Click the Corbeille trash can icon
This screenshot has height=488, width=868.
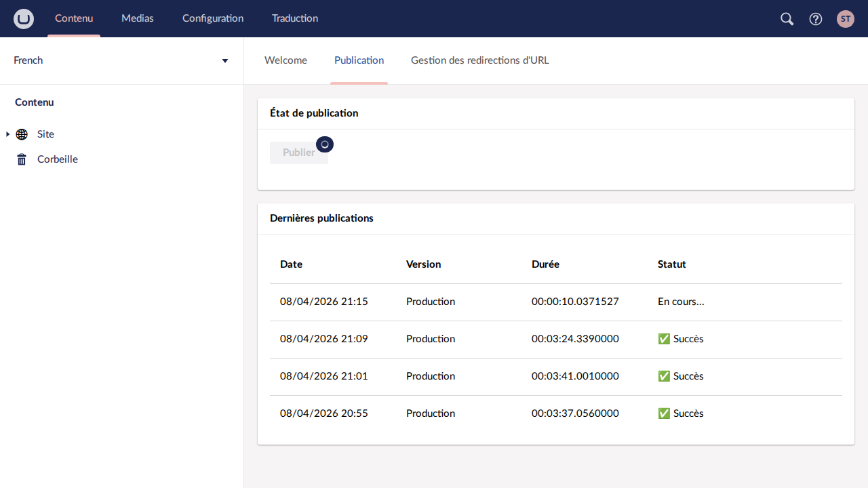[x=22, y=159]
